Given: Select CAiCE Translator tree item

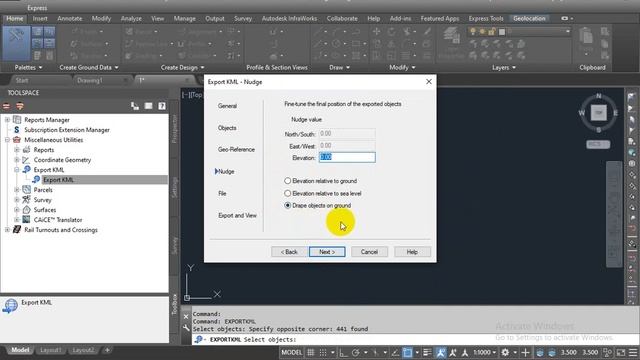Looking at the screenshot, I should pos(58,220).
